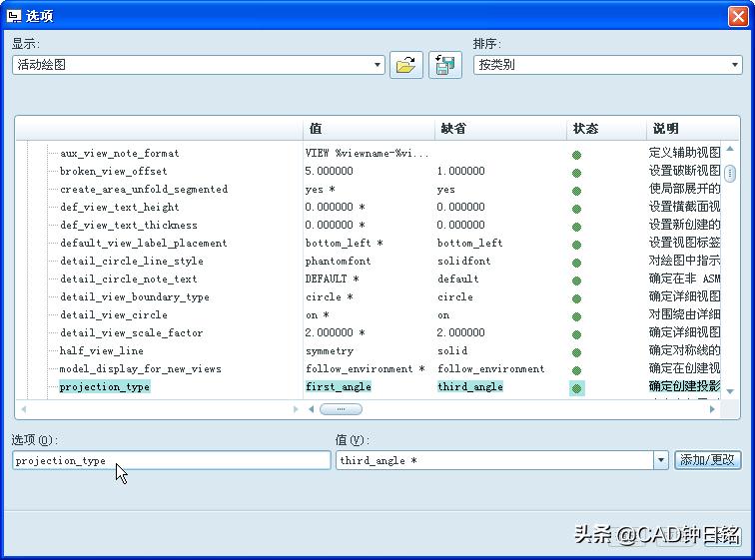
Task: Select create_area_unfold_segmented row
Action: pyautogui.click(x=144, y=189)
